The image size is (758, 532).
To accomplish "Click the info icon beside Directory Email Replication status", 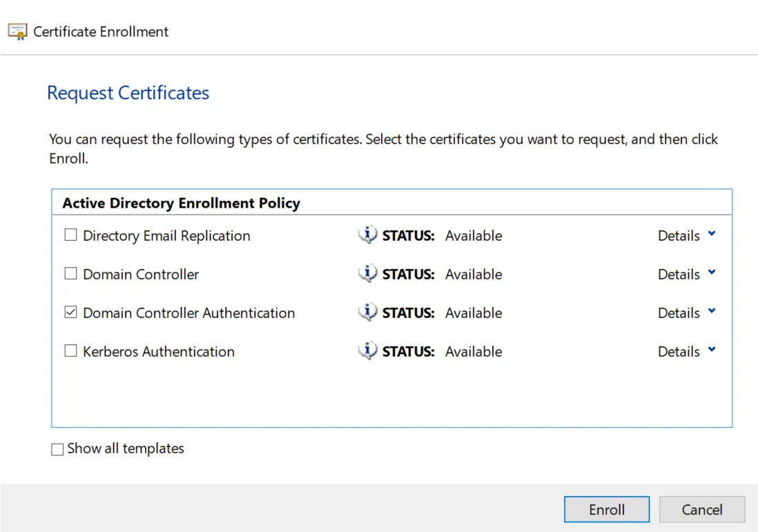I will click(x=367, y=235).
